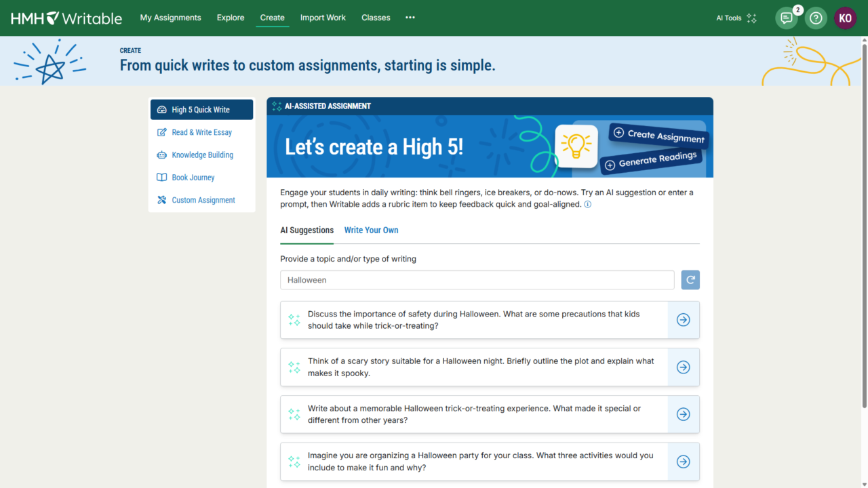
Task: Click the Halloween party activities suggestion text
Action: (x=481, y=462)
